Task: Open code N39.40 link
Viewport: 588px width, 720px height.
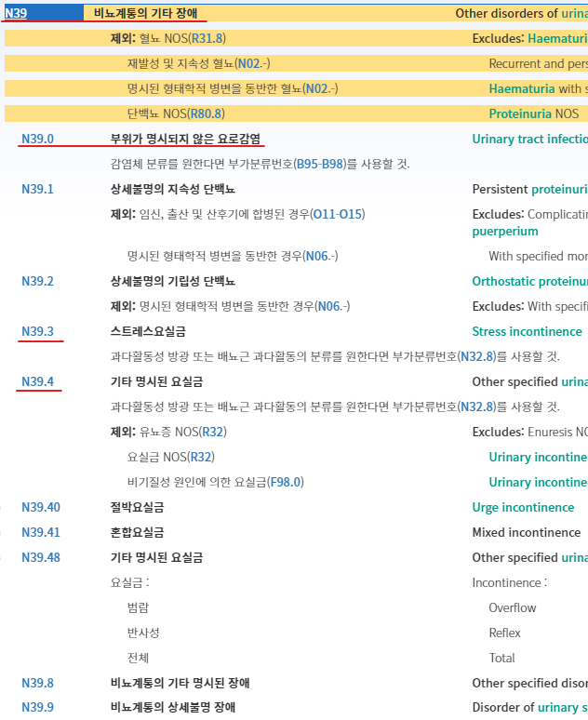Action: [41, 507]
